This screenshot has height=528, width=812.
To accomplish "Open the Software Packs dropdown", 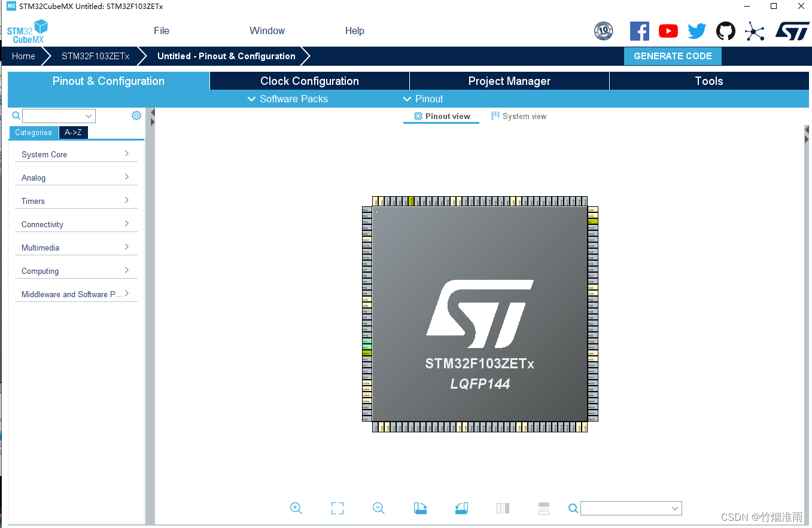I will [x=288, y=99].
